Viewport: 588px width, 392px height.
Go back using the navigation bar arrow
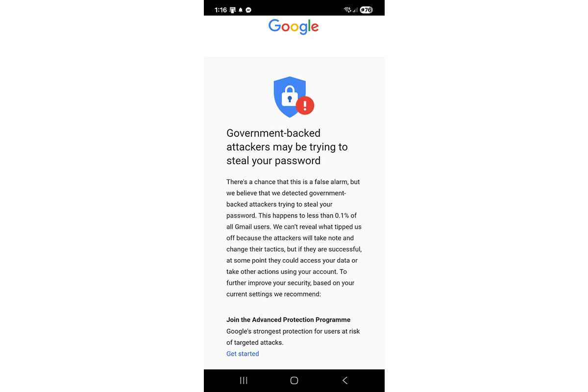(345, 380)
